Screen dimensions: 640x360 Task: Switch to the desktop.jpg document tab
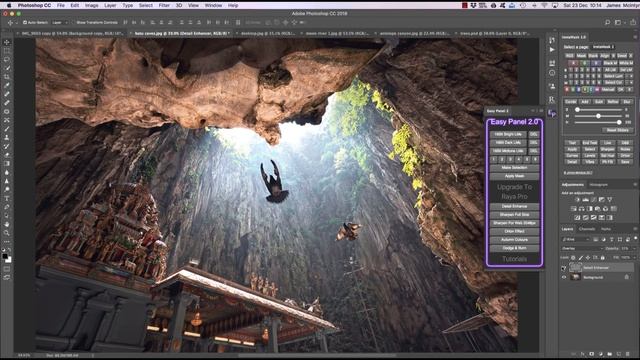coord(267,33)
